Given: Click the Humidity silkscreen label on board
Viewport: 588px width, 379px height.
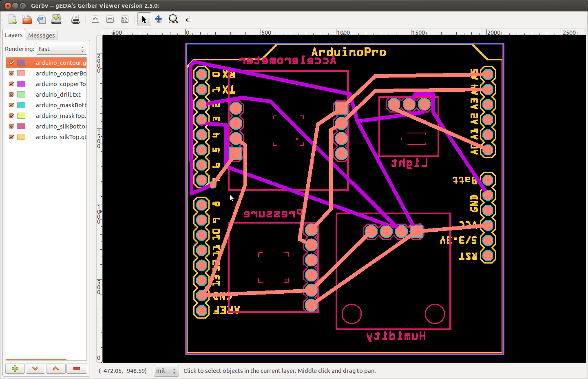Looking at the screenshot, I should click(396, 336).
